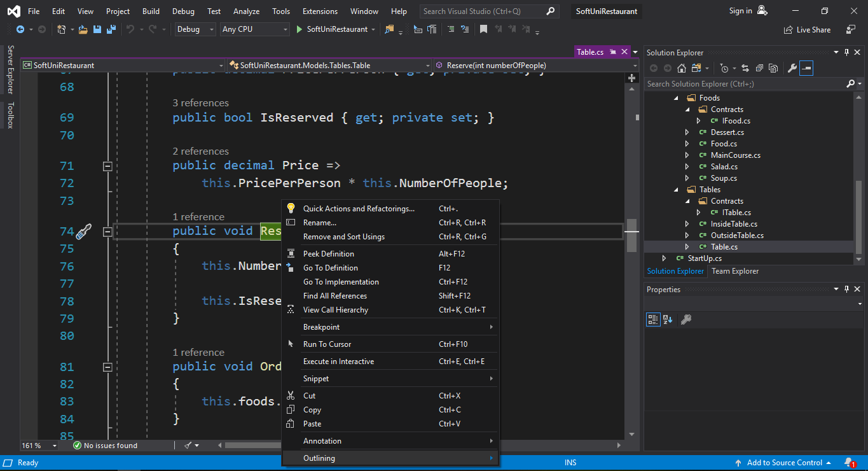Image resolution: width=868 pixels, height=471 pixels.
Task: Click the bookmark icon in the toolbar
Action: 484,29
